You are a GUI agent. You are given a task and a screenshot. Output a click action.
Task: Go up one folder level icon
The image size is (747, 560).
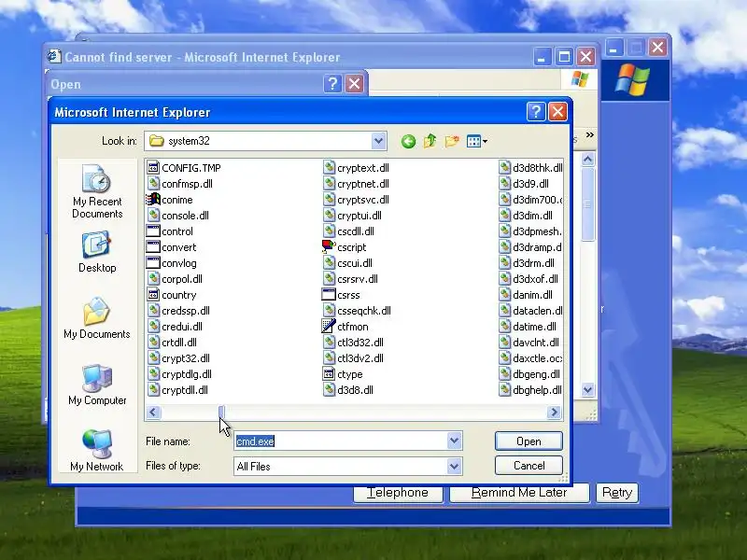click(x=430, y=141)
